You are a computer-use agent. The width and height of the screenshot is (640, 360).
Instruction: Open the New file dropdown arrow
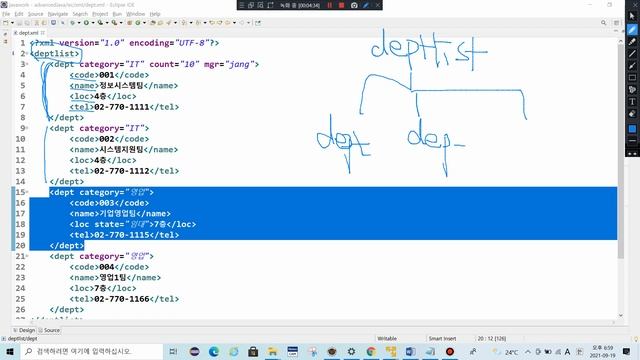pyautogui.click(x=12, y=23)
